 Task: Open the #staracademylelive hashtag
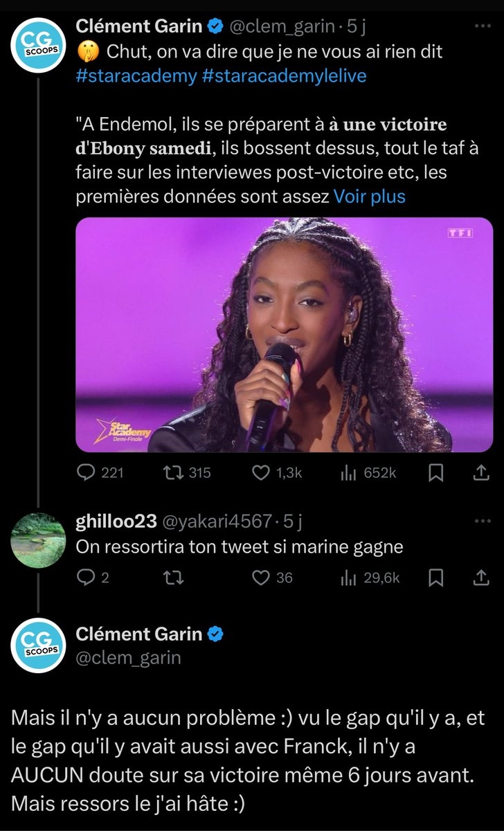point(284,75)
